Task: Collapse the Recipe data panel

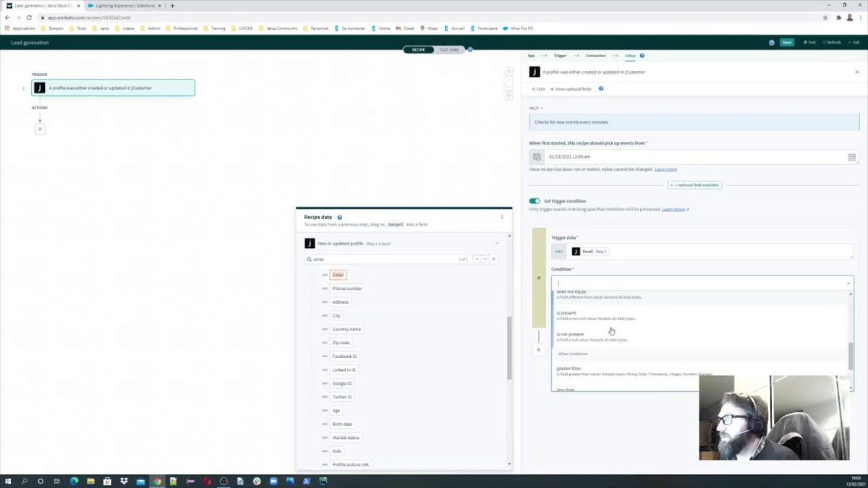Action: click(x=502, y=217)
